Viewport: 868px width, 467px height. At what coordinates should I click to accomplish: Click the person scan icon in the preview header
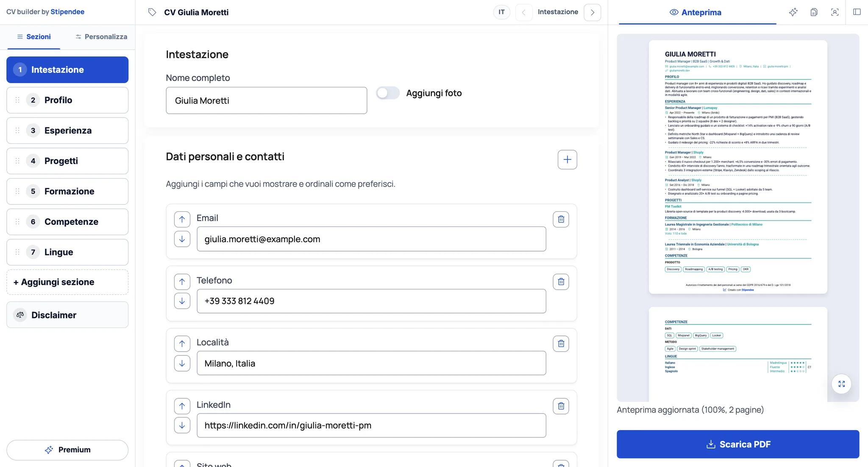(x=835, y=12)
